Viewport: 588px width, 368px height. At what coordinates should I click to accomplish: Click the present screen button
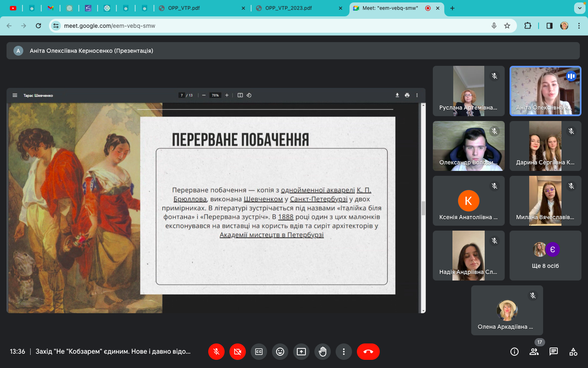pos(301,352)
